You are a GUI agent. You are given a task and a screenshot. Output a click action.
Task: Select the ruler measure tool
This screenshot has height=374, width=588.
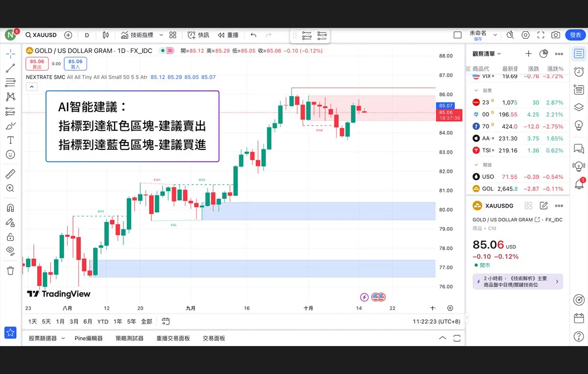coord(10,174)
